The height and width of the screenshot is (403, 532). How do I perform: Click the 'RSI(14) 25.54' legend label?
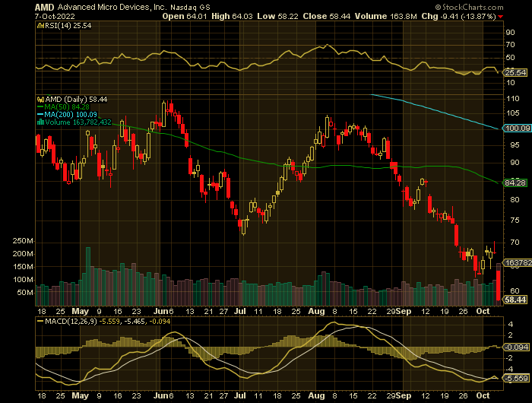pyautogui.click(x=68, y=26)
